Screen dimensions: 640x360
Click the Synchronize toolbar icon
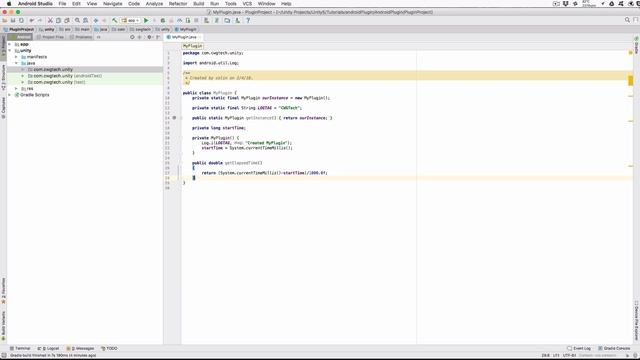point(21,20)
